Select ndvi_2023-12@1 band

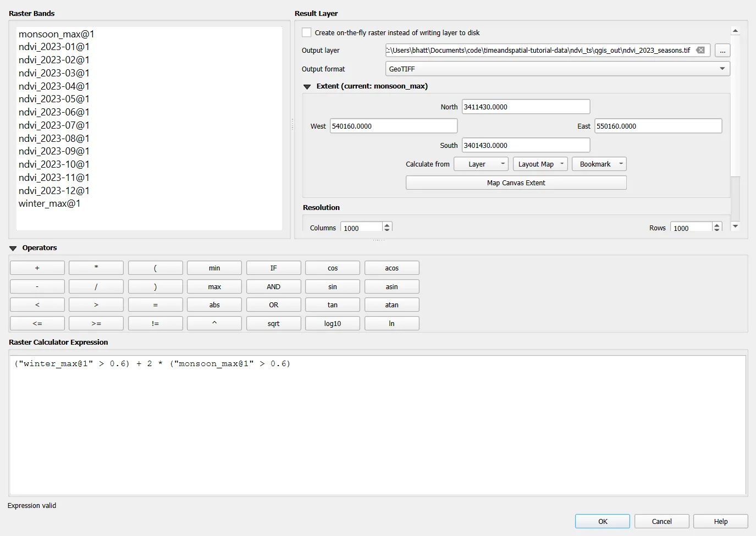coord(54,191)
